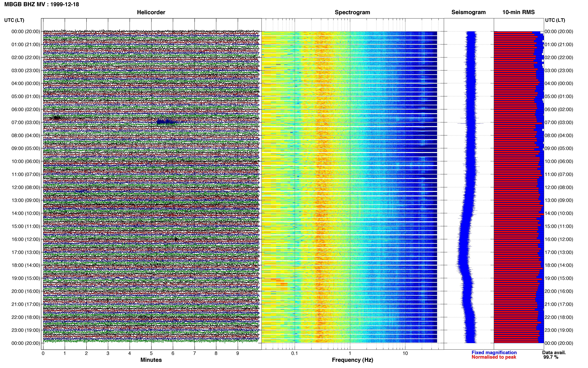Image resolution: width=588 pixels, height=368 pixels.
Task: Click the left '03:00 (23:00)' time label
Action: 26,71
